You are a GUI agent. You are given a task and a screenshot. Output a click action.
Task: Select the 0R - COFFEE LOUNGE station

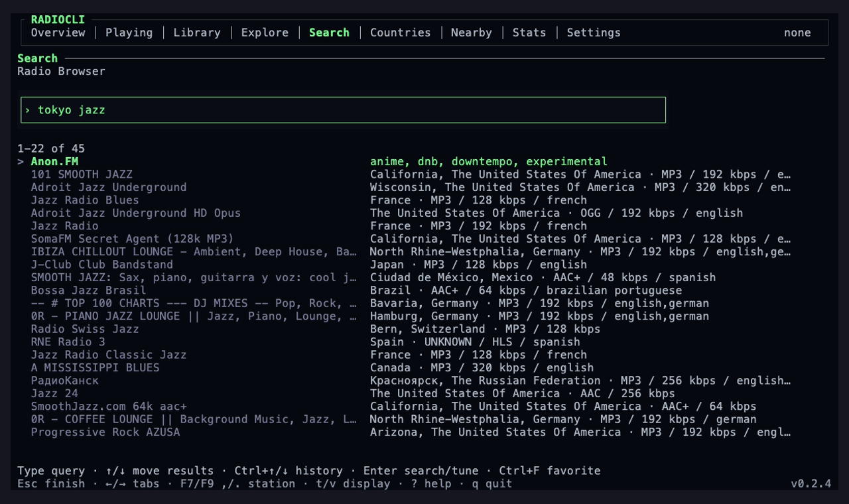[x=194, y=419]
